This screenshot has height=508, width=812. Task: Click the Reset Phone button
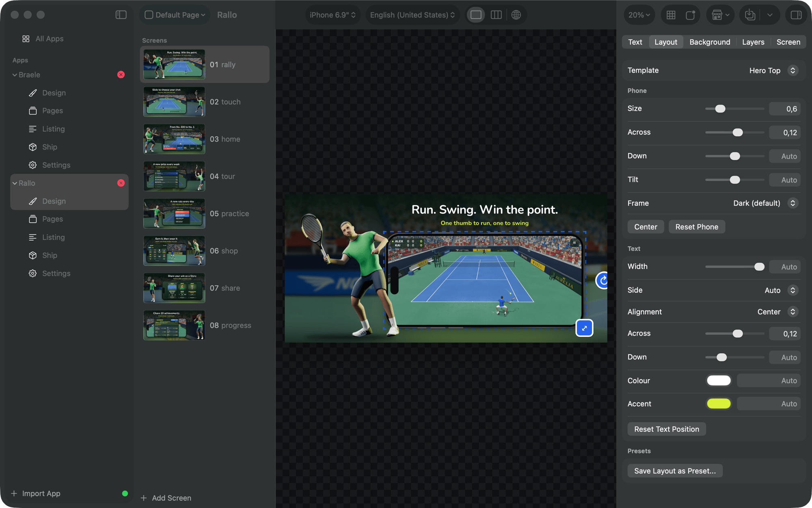(x=697, y=227)
